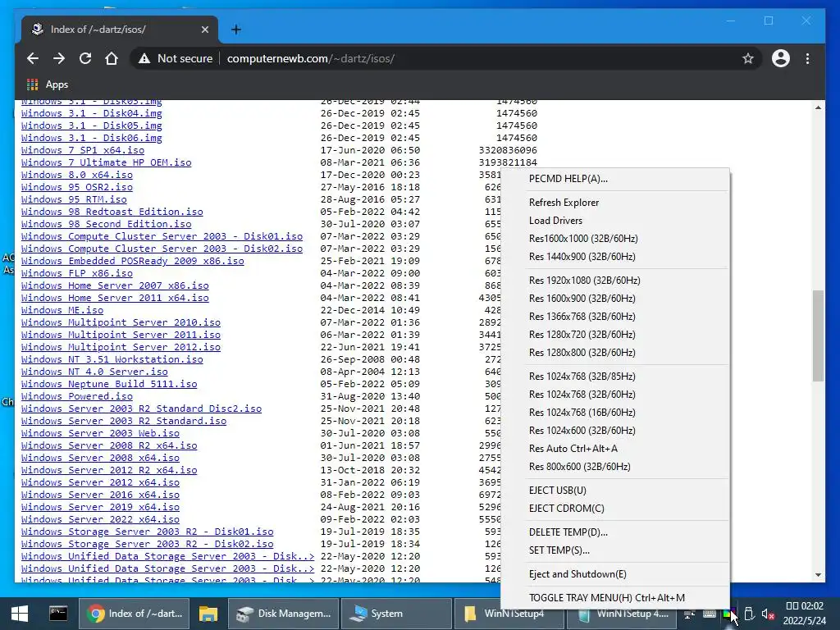Click the keyboard tray icon
This screenshot has width=840, height=630.
coord(710,614)
